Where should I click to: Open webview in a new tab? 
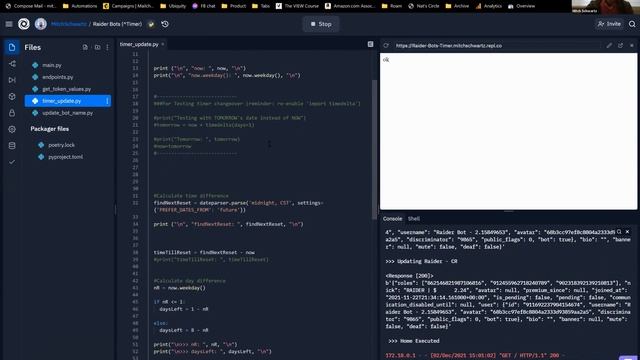(620, 46)
